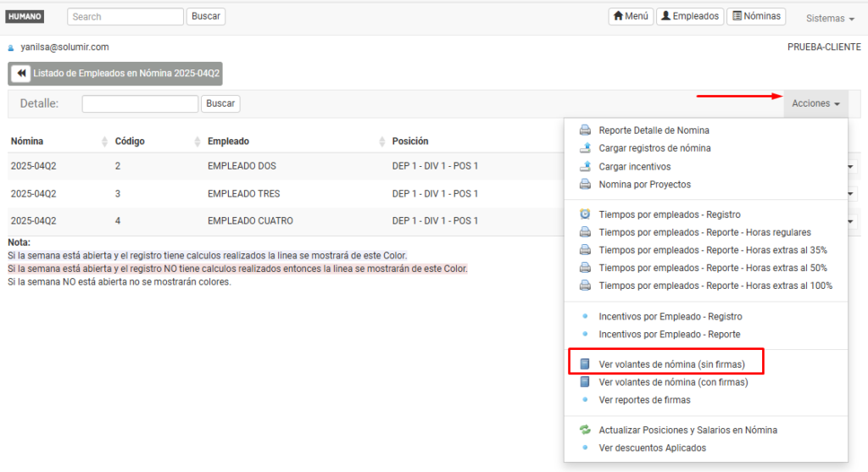Click the printer icon beside Reporte Detalle de Nomina
868x472 pixels.
pyautogui.click(x=585, y=130)
